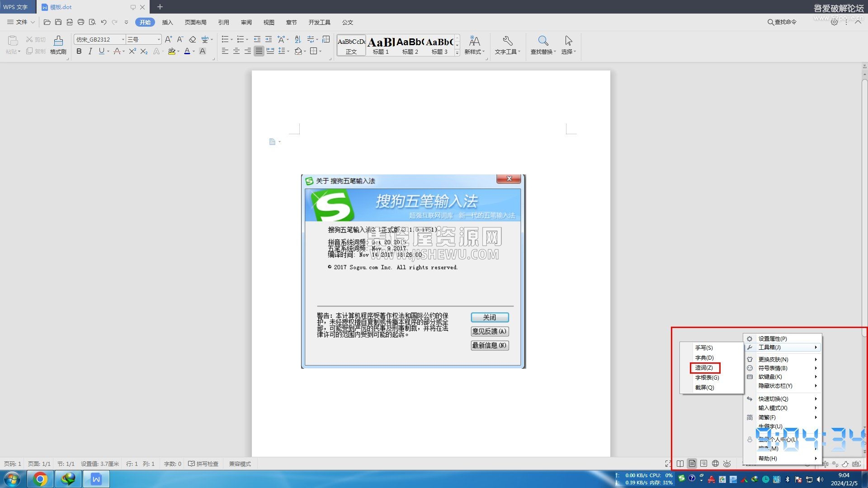Decrease the font size
Screen dimensions: 868x488
click(x=180, y=39)
